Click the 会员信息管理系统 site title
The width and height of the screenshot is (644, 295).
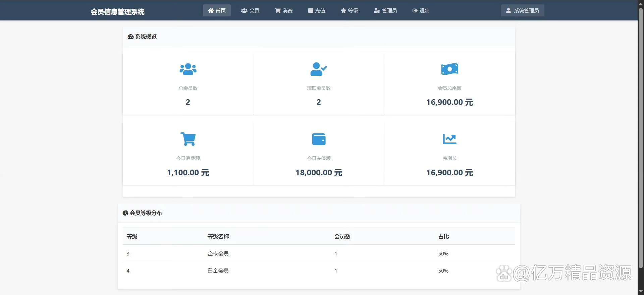coord(117,12)
